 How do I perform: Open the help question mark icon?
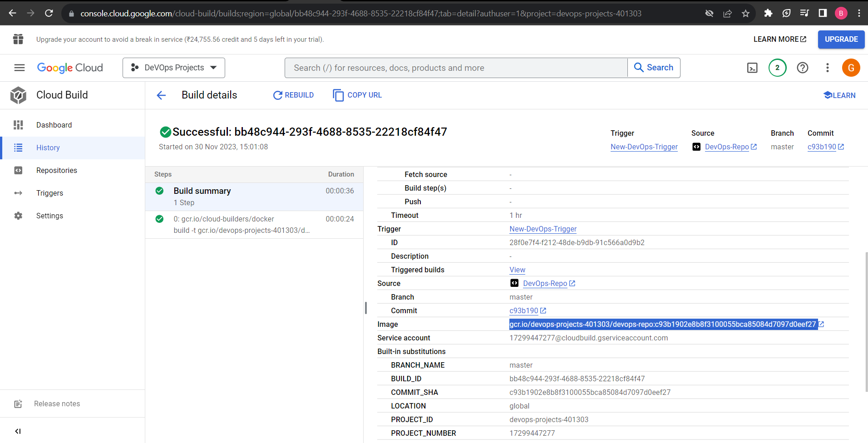pos(803,68)
